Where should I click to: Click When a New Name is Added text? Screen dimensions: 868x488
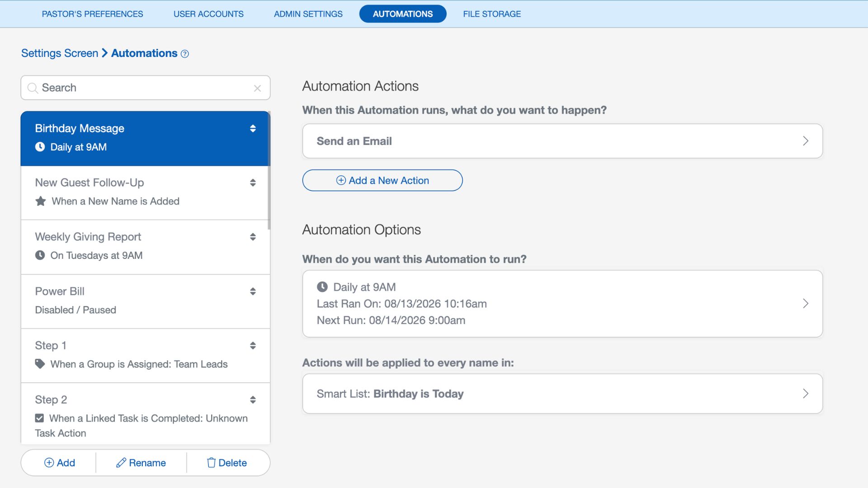[x=116, y=201]
